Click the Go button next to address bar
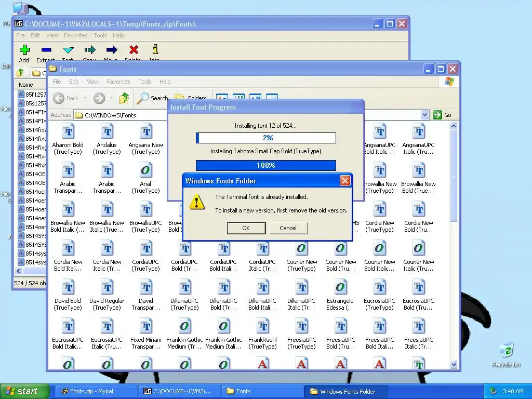The image size is (532, 399). coord(442,115)
